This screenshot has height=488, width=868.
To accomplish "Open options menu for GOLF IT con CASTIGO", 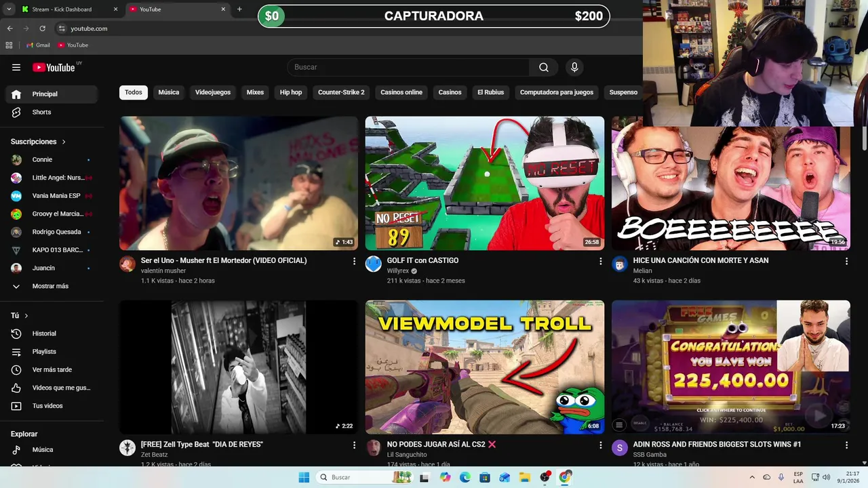I will point(600,261).
